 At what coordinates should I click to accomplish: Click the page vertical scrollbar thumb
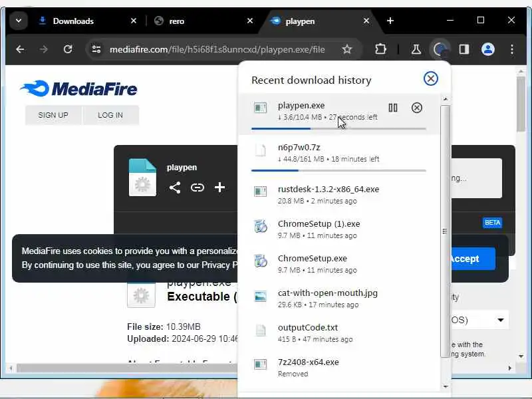521,104
